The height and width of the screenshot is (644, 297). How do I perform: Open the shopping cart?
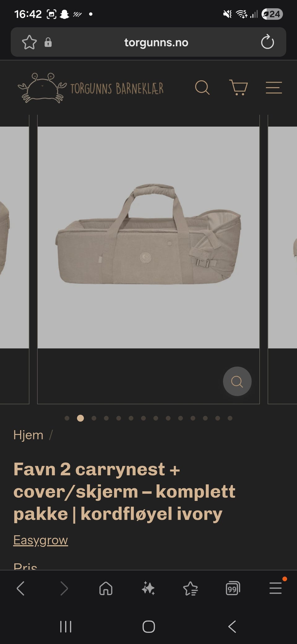[238, 88]
